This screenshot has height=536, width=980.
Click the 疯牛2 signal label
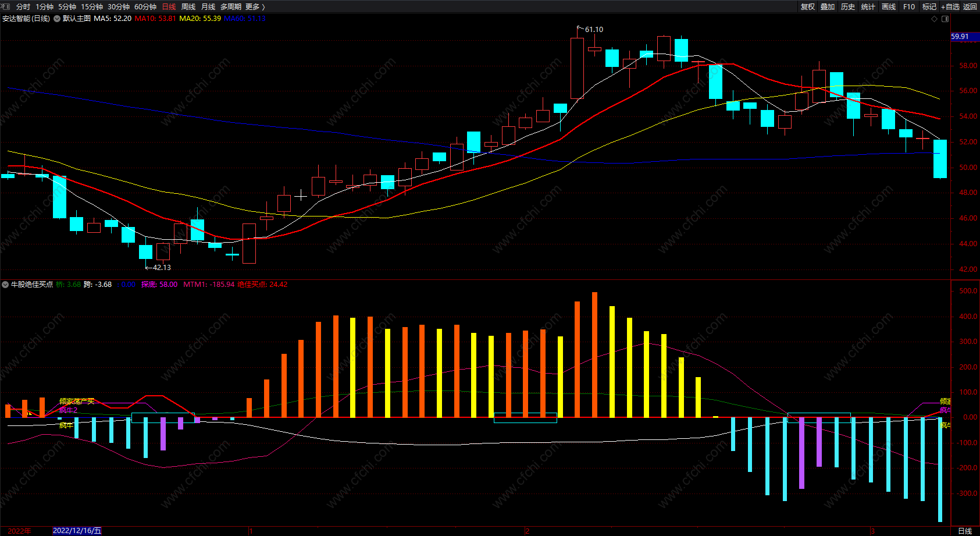click(x=68, y=410)
